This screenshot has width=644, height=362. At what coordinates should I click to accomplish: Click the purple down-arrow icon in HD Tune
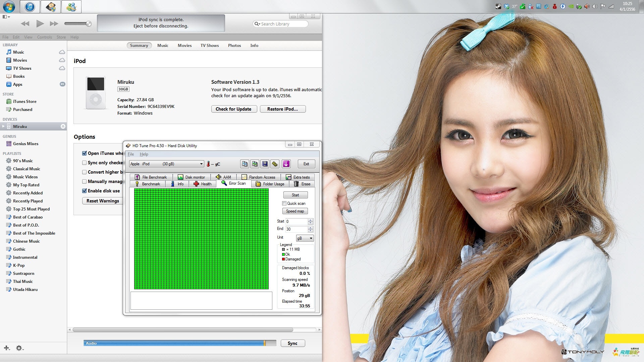tap(286, 164)
